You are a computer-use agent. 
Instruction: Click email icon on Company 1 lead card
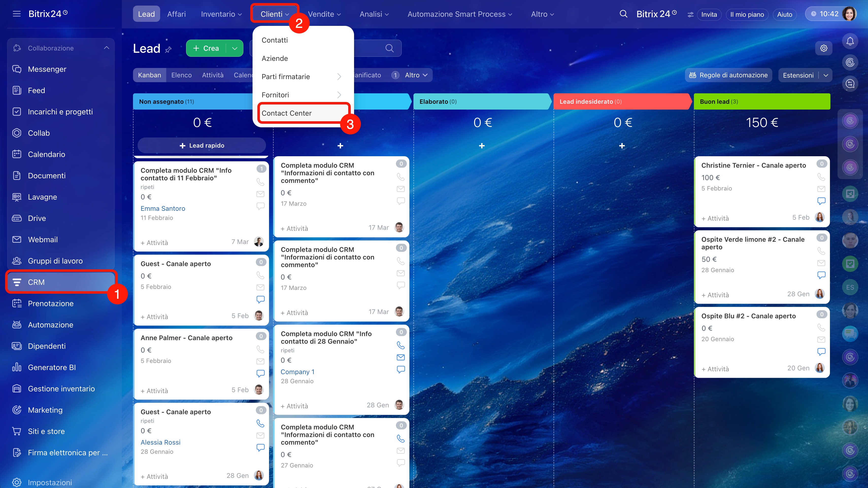coord(400,357)
